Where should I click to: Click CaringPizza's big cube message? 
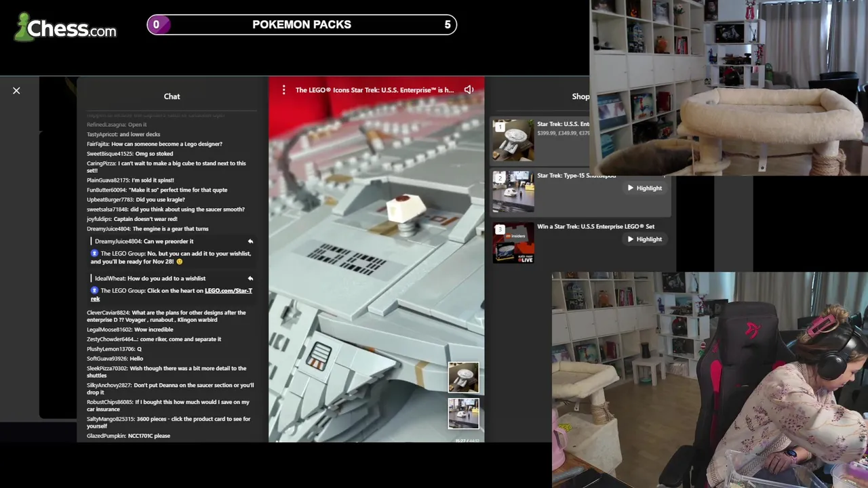[x=166, y=167]
